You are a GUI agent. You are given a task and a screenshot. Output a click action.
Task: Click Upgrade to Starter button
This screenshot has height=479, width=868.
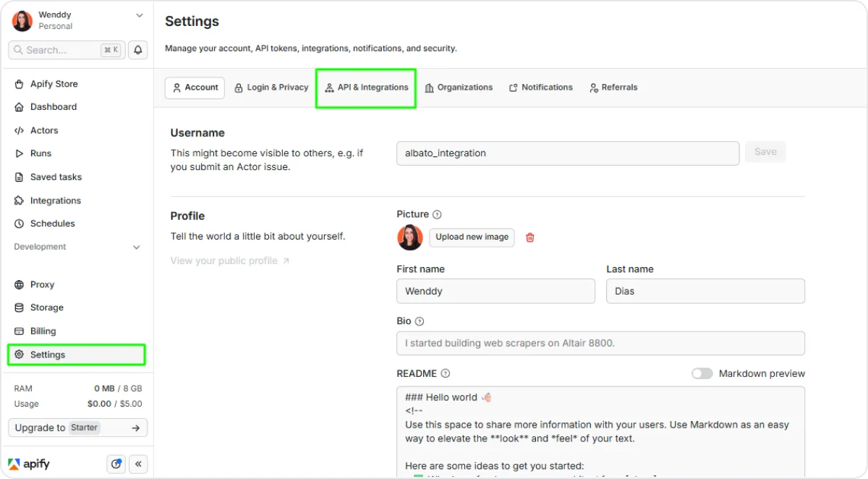(x=78, y=428)
